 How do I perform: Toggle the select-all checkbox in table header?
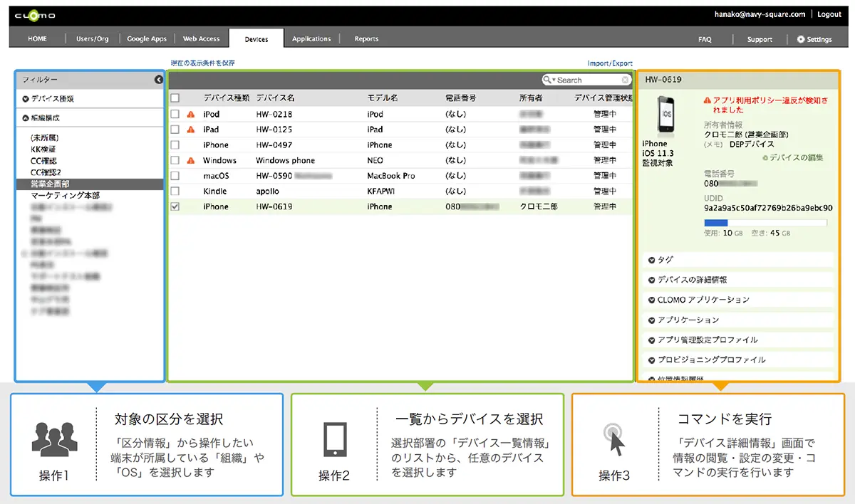pyautogui.click(x=175, y=98)
